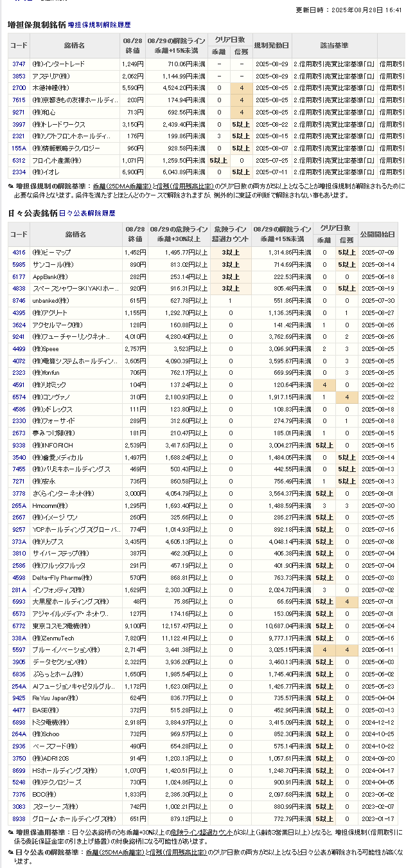Select AppBank(株) name cell
This screenshot has width=406, height=868.
[x=75, y=276]
